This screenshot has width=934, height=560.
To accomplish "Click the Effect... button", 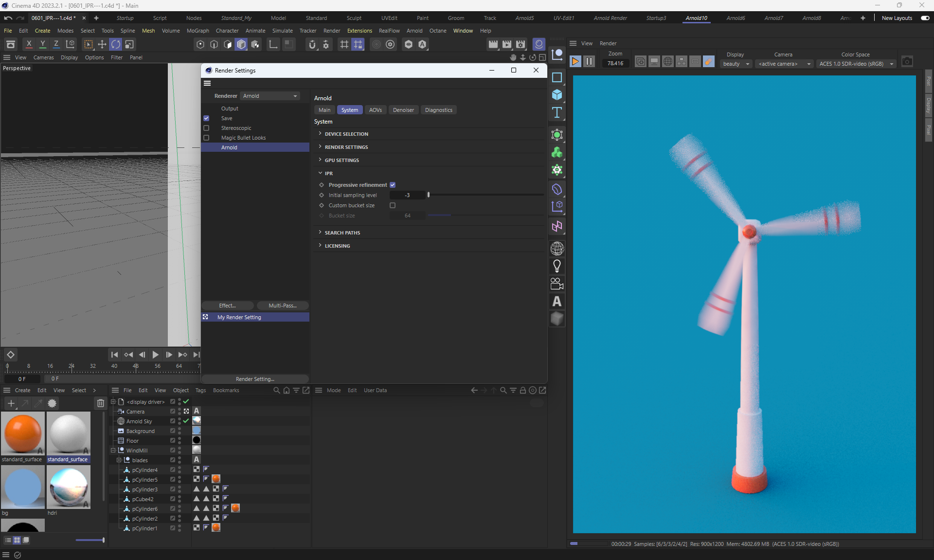I will pyautogui.click(x=227, y=306).
